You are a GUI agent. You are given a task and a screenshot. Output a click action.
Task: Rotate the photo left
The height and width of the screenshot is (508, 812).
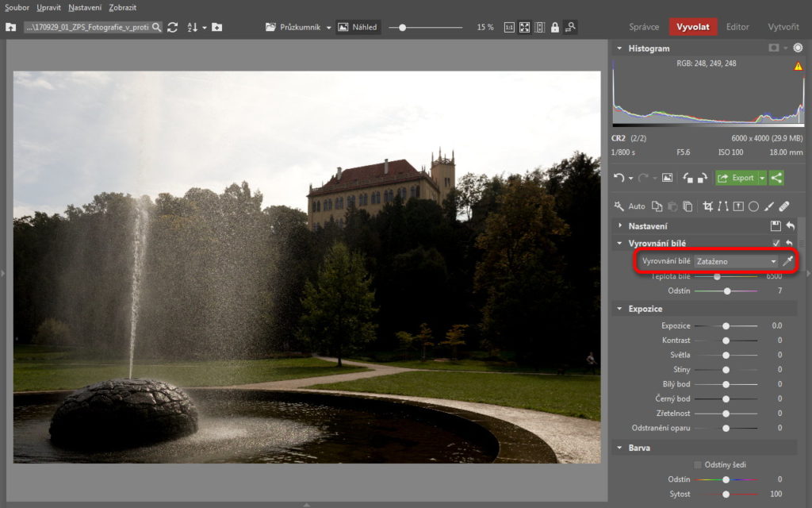(x=688, y=178)
